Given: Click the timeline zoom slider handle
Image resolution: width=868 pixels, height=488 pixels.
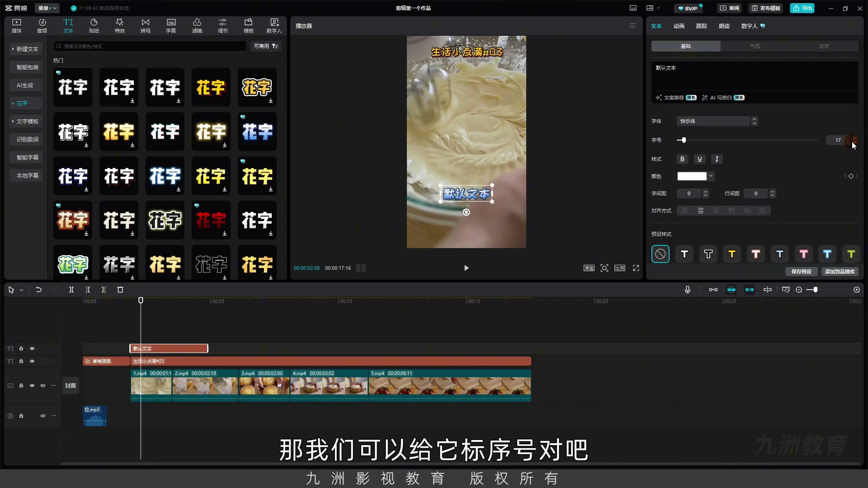Looking at the screenshot, I should pos(815,290).
